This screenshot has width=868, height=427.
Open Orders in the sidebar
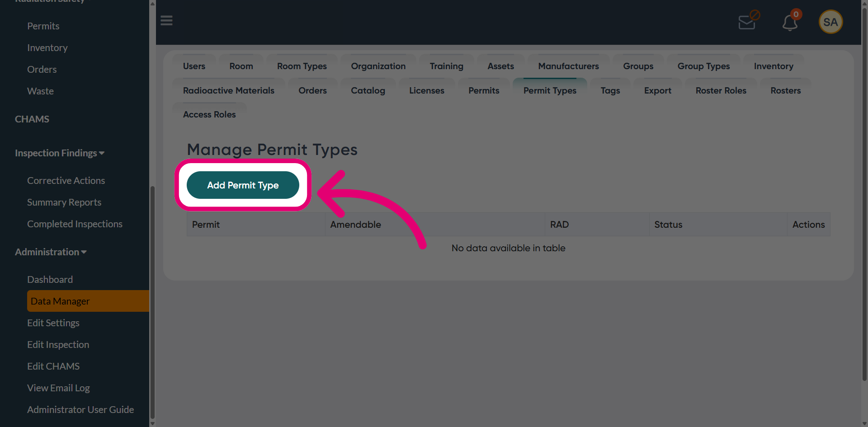(x=42, y=70)
